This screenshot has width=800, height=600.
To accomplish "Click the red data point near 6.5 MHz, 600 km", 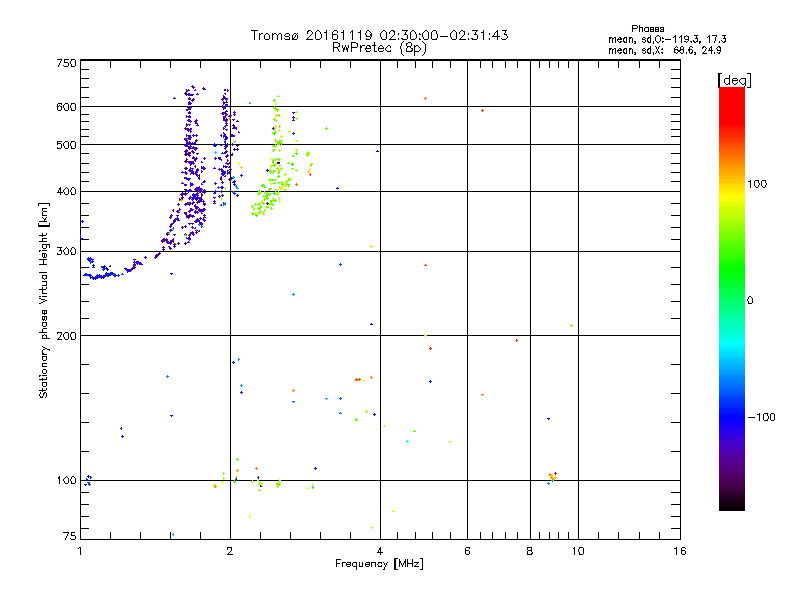I will pos(482,111).
